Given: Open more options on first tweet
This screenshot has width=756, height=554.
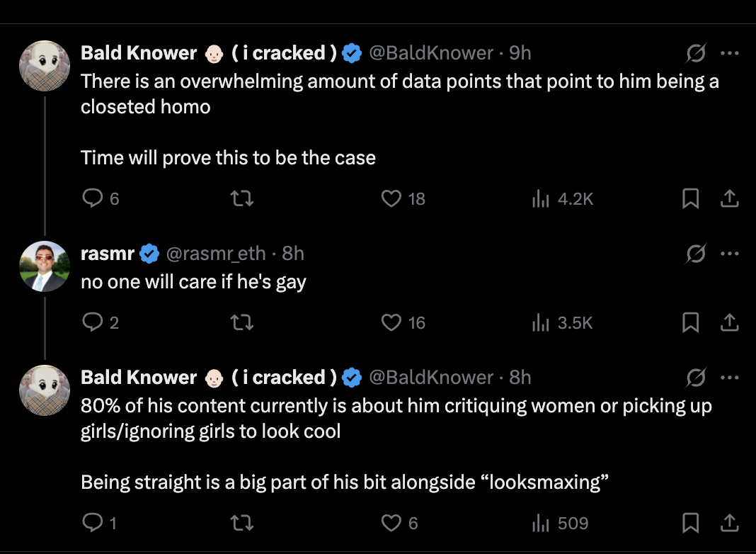Looking at the screenshot, I should tap(729, 53).
